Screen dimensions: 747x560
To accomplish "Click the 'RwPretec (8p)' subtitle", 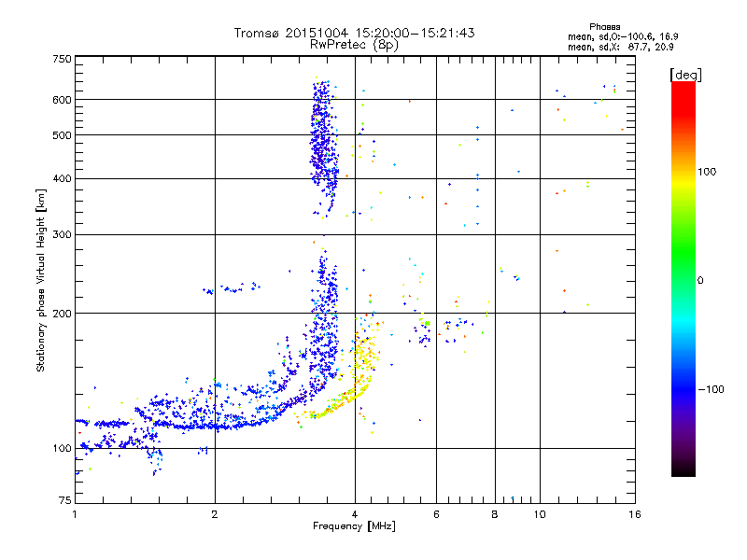I will pos(354,45).
